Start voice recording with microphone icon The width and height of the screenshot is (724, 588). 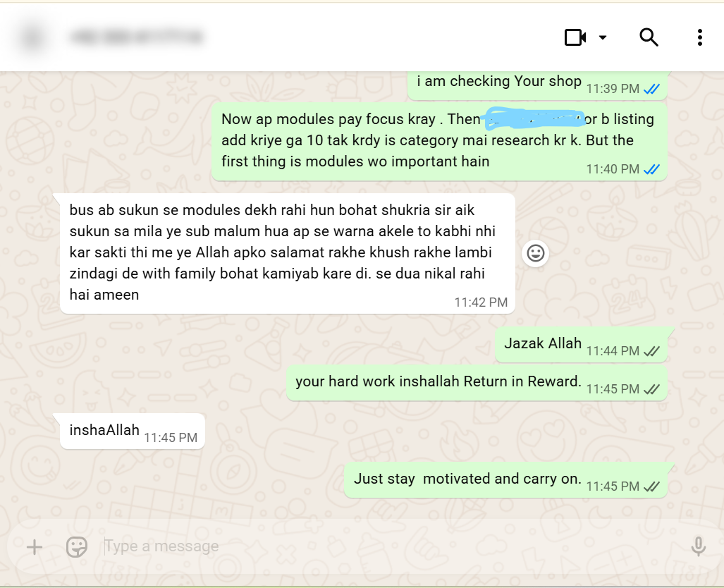click(698, 546)
